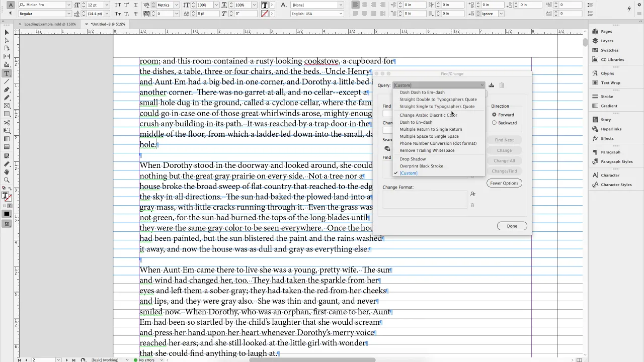
Task: Select the Backward direction radio button
Action: (x=494, y=123)
